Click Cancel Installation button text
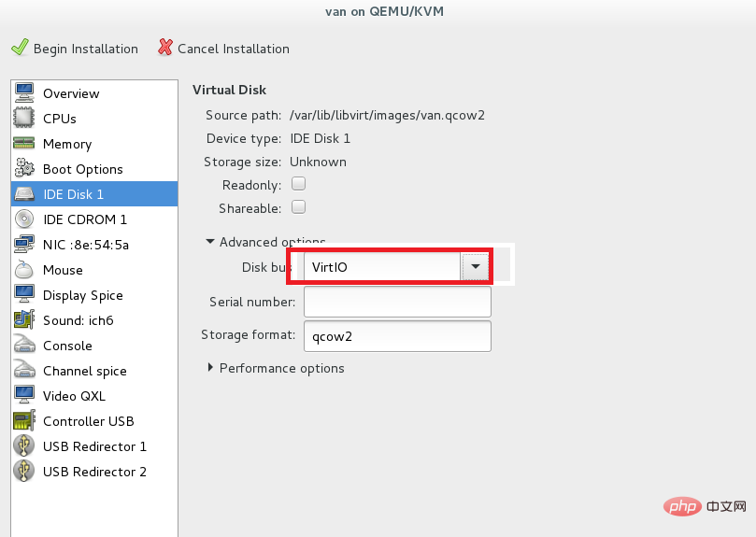This screenshot has height=537, width=756. click(x=234, y=49)
